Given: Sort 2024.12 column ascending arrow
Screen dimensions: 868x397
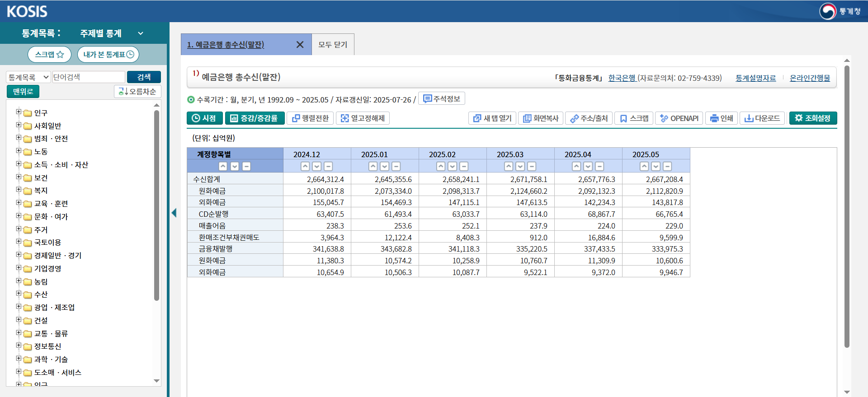Looking at the screenshot, I should [305, 166].
